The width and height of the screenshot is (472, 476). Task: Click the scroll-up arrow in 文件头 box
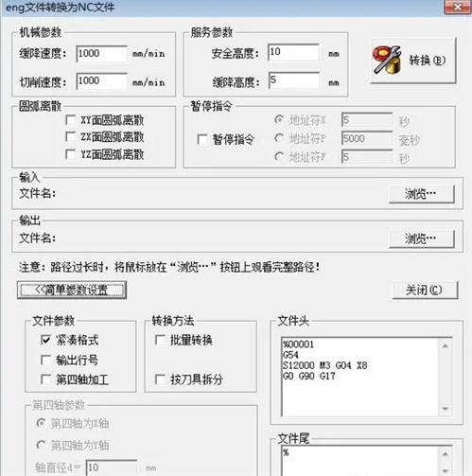(x=446, y=346)
